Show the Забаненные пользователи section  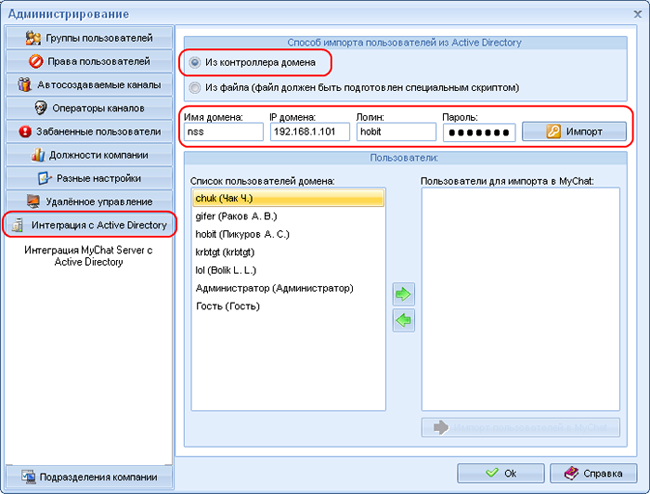pos(86,131)
